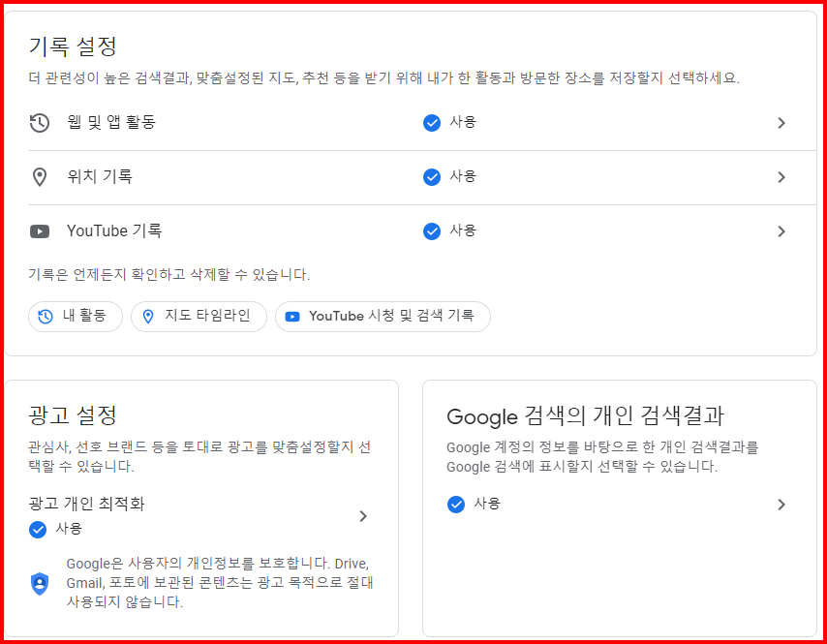Click 사용 status text in YouTube 기록 row
Viewport: 827px width, 644px height.
click(463, 230)
